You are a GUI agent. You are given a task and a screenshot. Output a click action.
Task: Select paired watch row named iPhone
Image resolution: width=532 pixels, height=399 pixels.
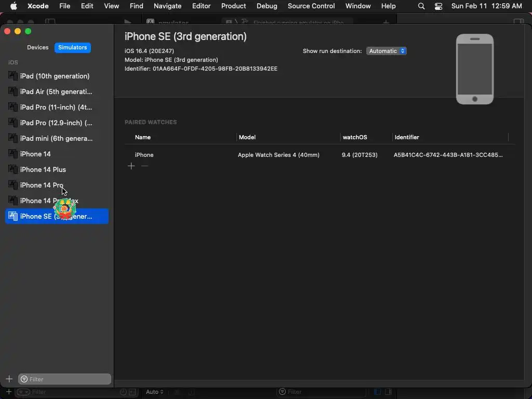pos(320,155)
